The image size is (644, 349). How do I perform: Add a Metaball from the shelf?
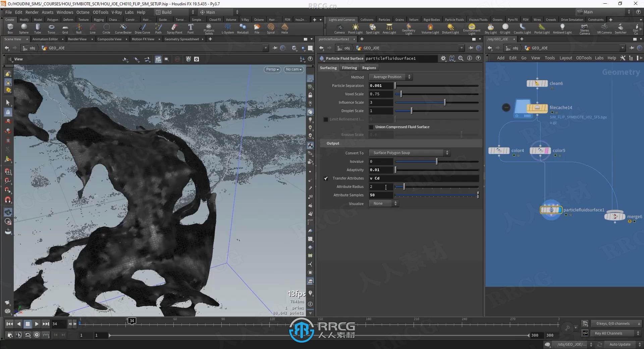[x=243, y=29]
